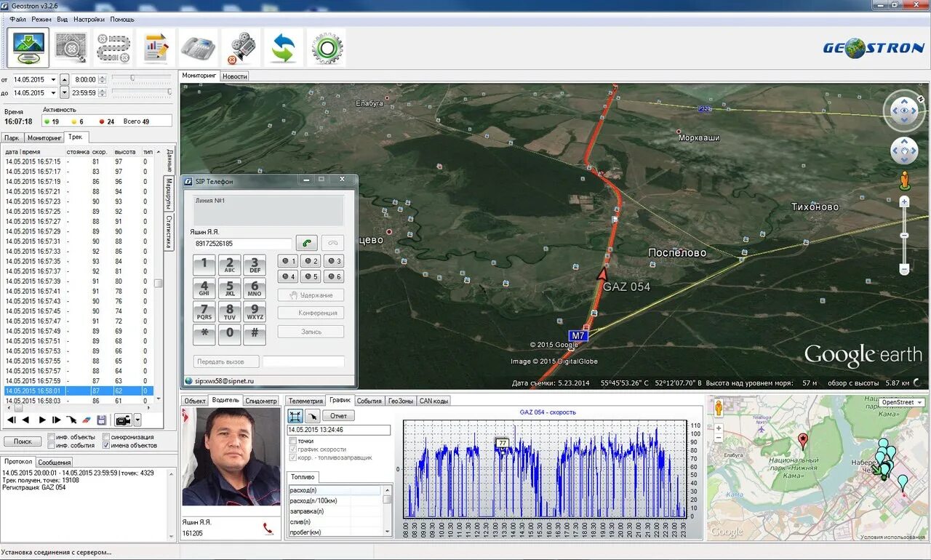
Task: Click the video camera icon under track list
Action: (x=123, y=420)
